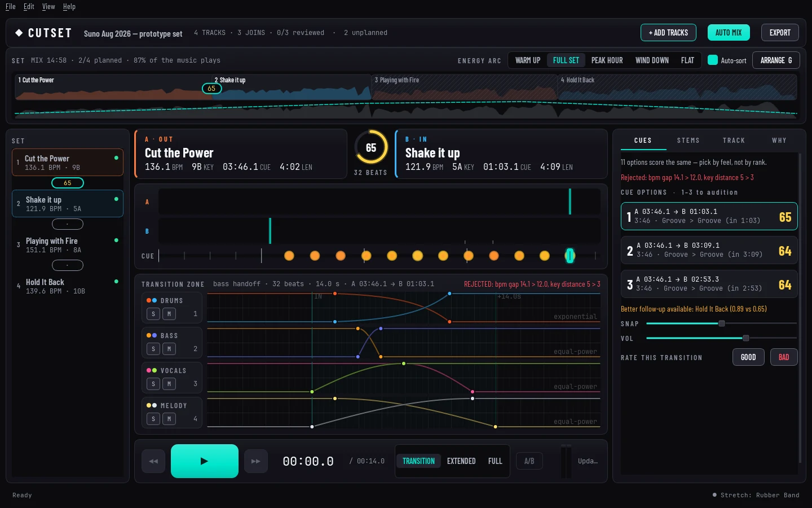Select Playing with Fire in set list
812x508 pixels.
pos(68,245)
